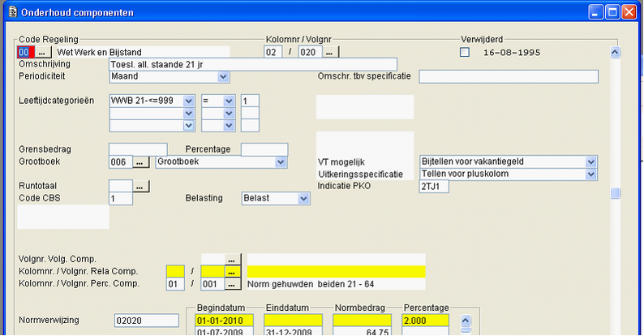Click the age category value field containing 1
This screenshot has height=336, width=644.
tap(250, 101)
